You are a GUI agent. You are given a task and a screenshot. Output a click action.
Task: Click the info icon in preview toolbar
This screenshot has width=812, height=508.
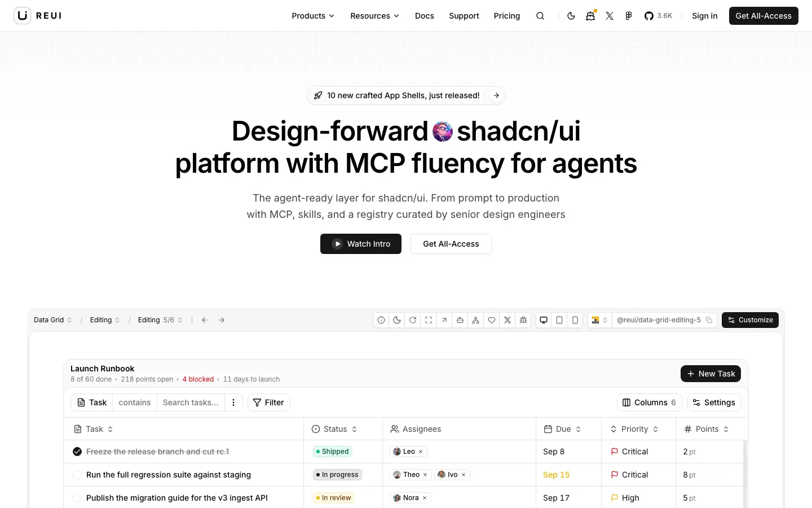(381, 320)
